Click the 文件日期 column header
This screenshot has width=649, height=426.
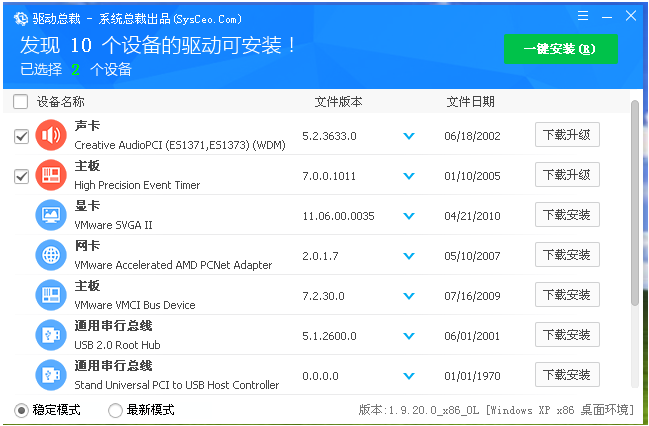pyautogui.click(x=470, y=102)
